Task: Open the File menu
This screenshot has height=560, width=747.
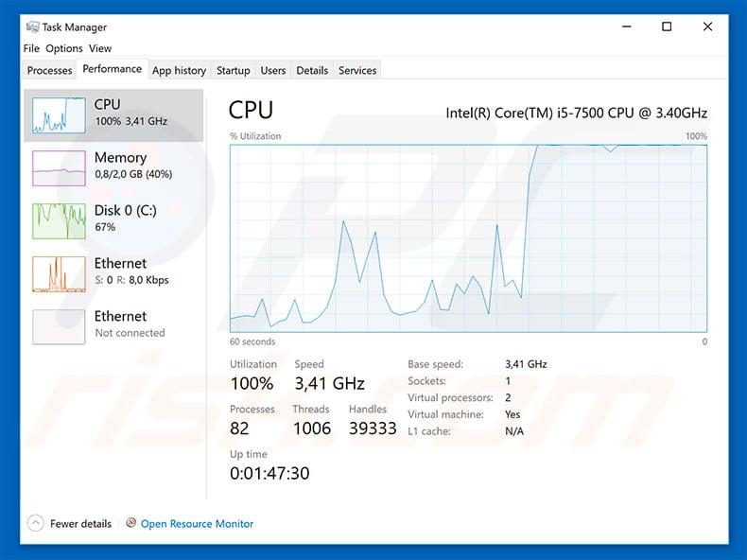Action: 31,48
